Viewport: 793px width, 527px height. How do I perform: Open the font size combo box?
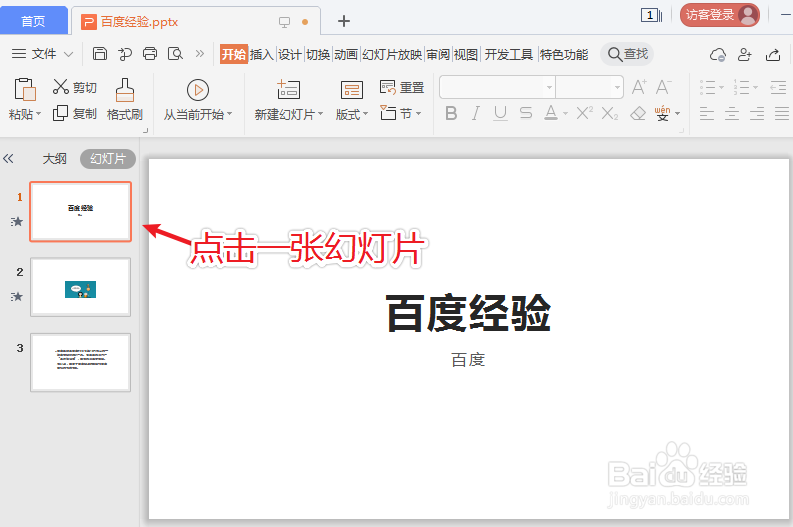point(590,87)
